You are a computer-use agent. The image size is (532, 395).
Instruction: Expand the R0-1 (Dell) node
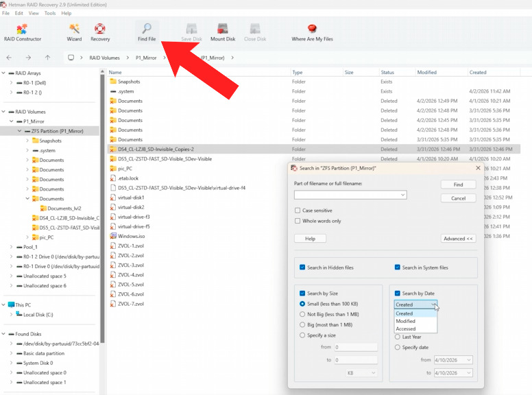(11, 82)
